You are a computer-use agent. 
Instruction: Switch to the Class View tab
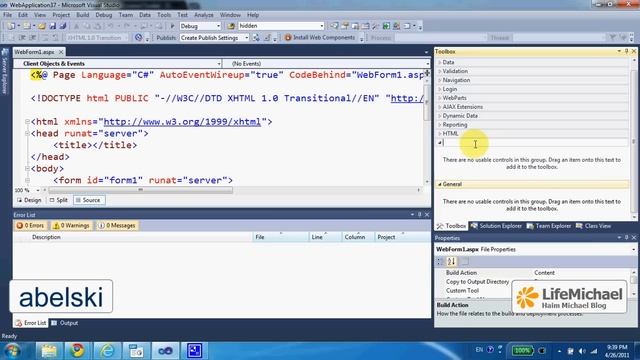tap(593, 226)
